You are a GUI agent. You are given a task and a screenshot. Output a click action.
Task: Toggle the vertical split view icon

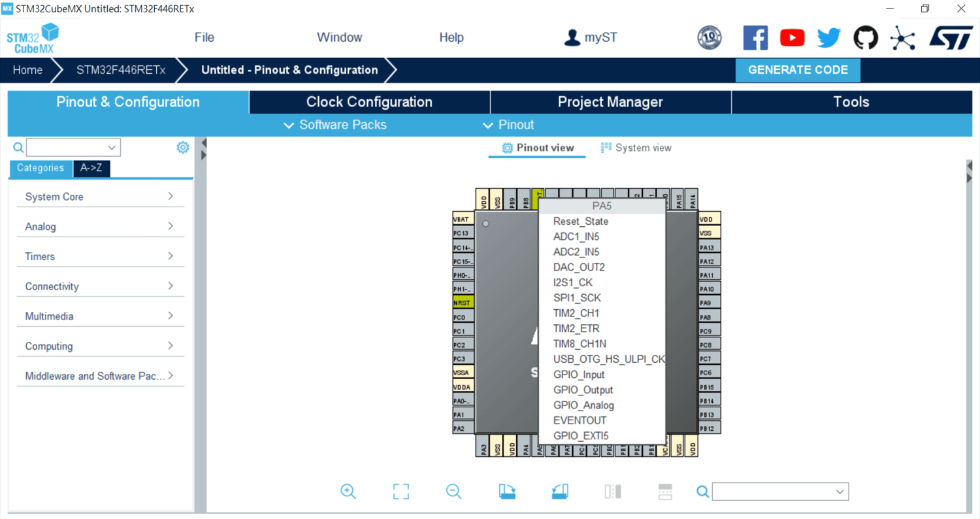(613, 492)
